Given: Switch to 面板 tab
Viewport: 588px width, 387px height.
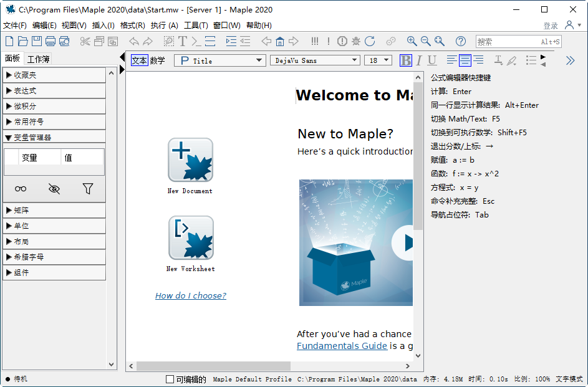Looking at the screenshot, I should [x=12, y=58].
